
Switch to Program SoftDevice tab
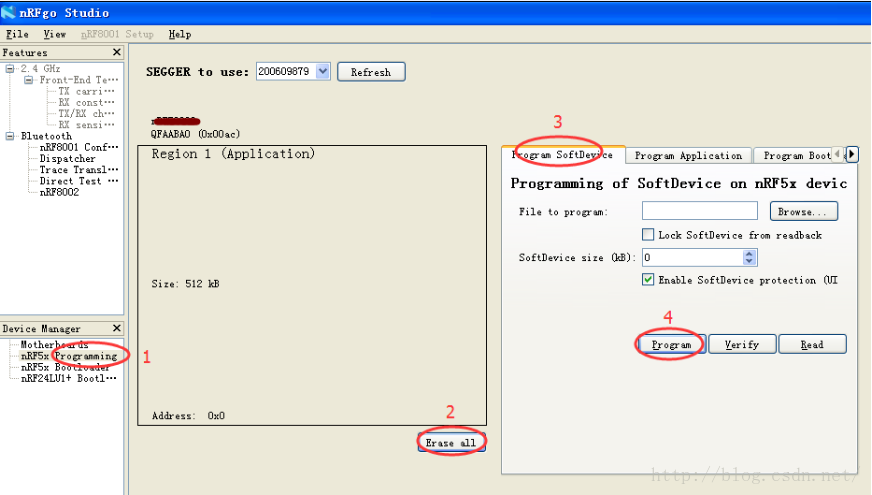562,155
